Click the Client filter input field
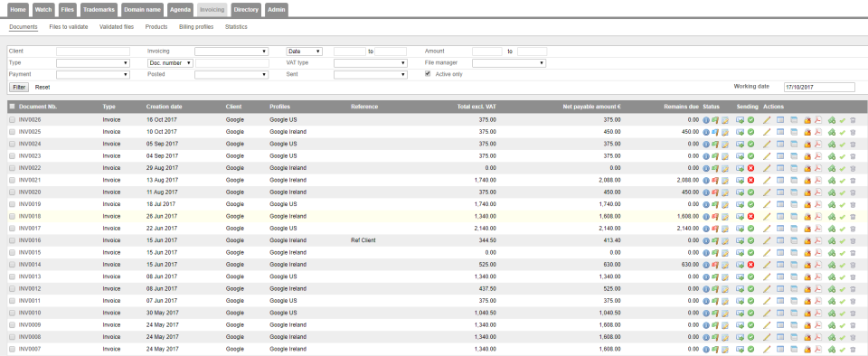The width and height of the screenshot is (868, 356). [x=93, y=52]
